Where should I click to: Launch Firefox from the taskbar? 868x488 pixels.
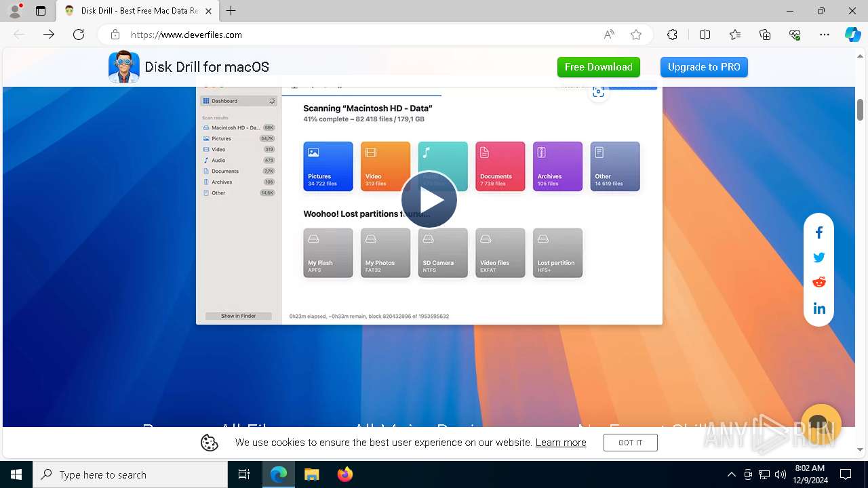point(344,474)
